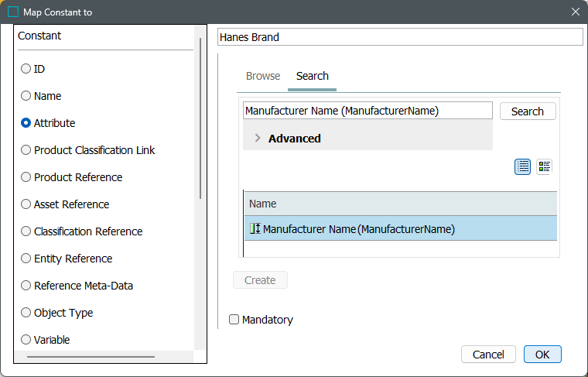Screen dimensions: 588x377
Task: Choose the Variable radio button
Action: [26, 340]
